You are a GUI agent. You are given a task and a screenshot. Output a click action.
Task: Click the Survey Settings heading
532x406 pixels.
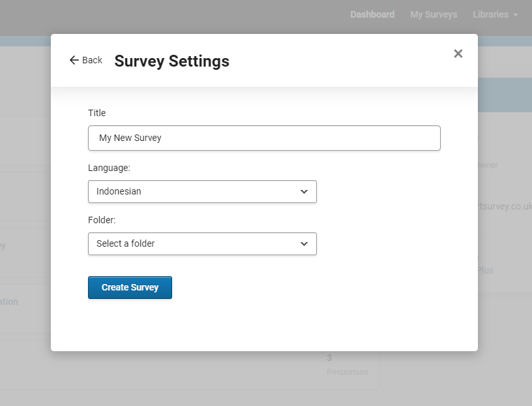(171, 61)
